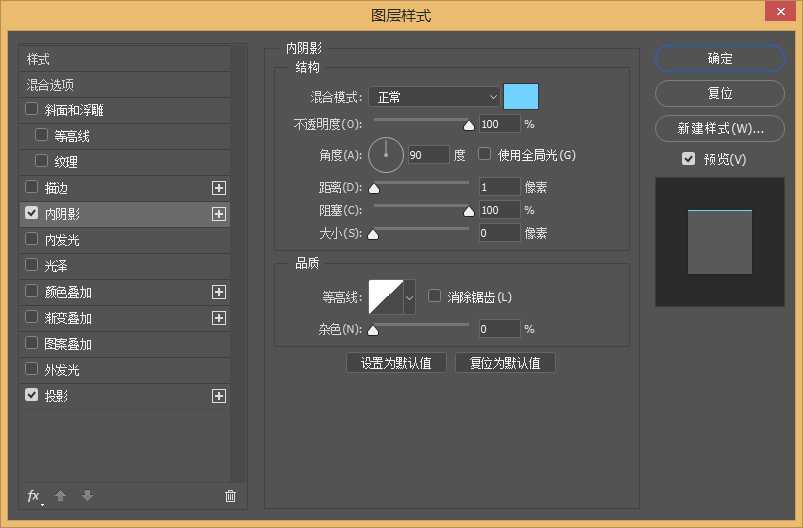Expand the 等高线 contour picker arrow
Screen dimensions: 803x528
[409, 297]
